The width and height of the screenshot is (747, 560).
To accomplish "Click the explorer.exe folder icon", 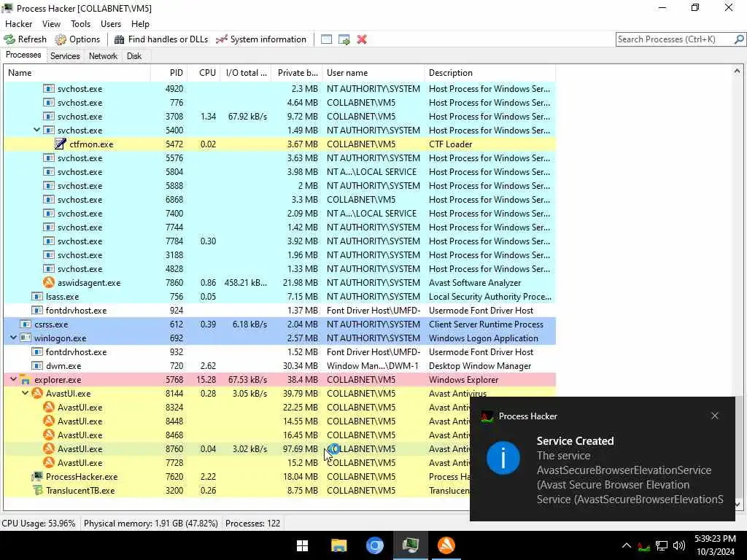I will [26, 379].
